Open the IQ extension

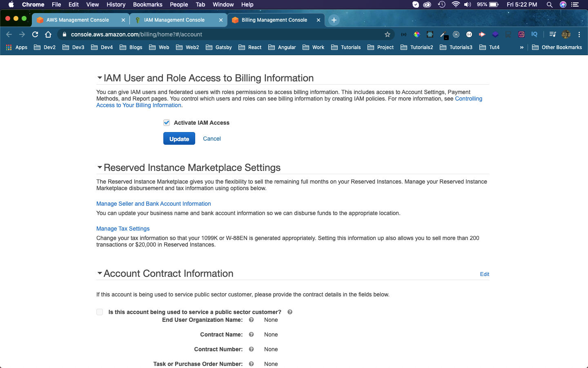tap(535, 34)
